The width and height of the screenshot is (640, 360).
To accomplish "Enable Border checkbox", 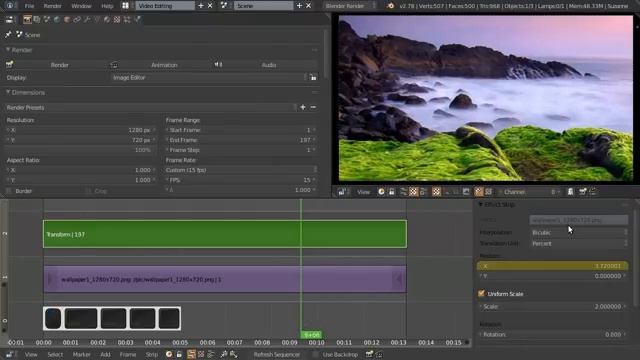I will [x=9, y=191].
